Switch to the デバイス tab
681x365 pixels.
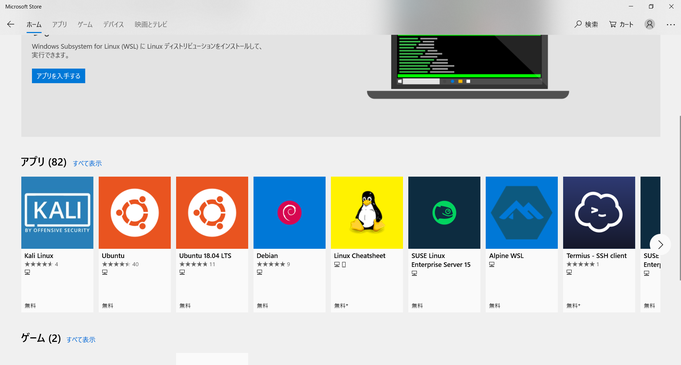(113, 24)
